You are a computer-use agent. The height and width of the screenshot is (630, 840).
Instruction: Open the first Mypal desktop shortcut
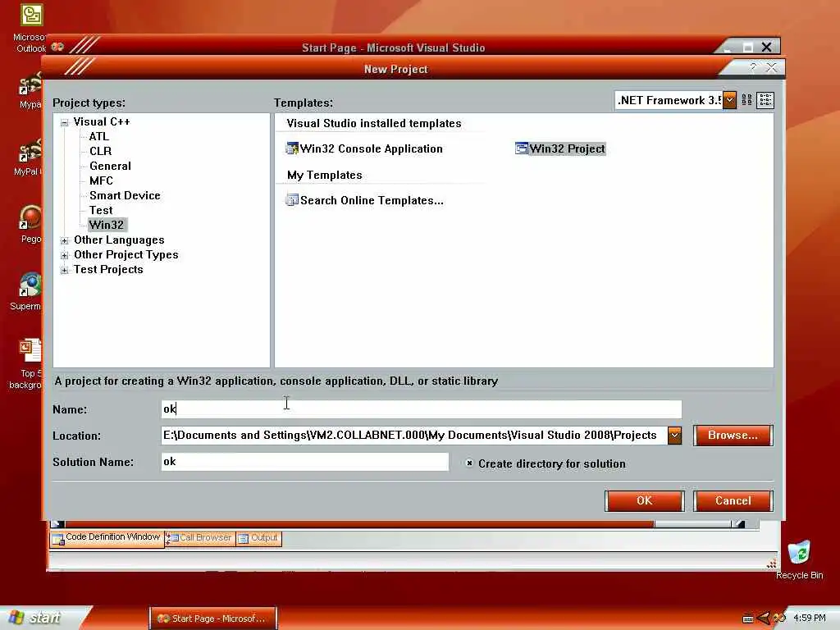click(x=30, y=91)
